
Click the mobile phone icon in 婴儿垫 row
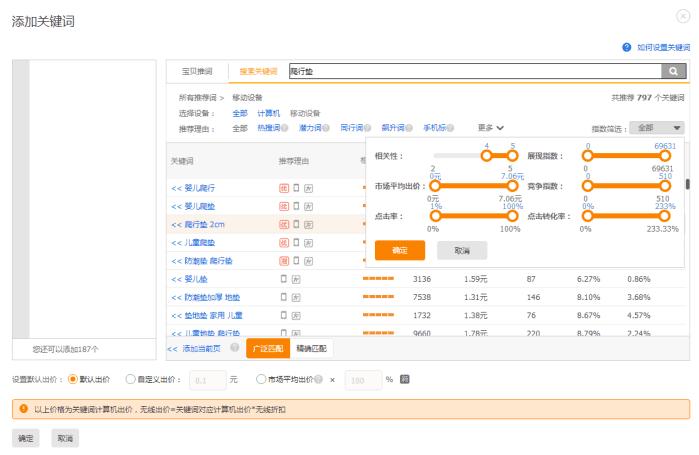pos(284,279)
